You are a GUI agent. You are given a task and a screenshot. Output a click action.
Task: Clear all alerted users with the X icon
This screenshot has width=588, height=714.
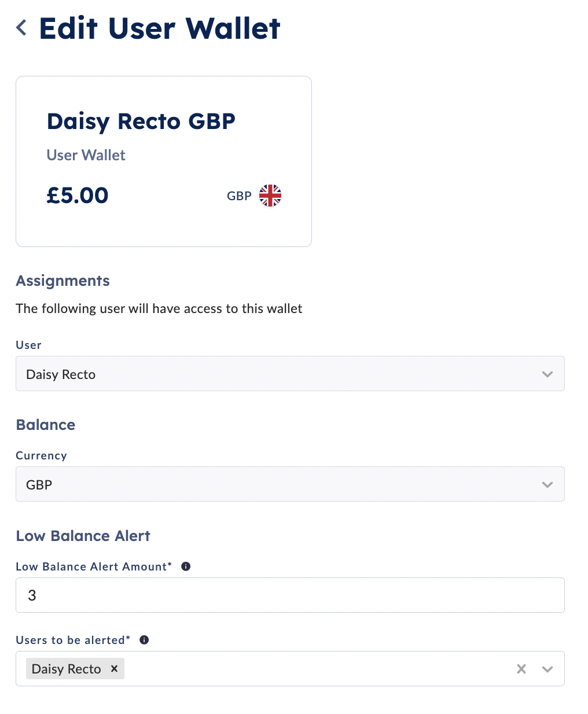click(521, 669)
